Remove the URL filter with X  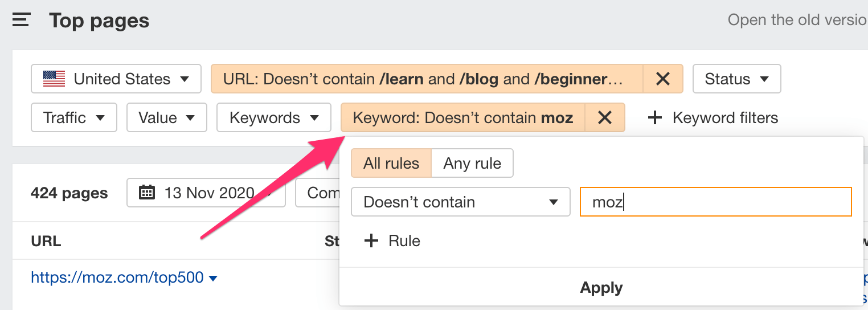pyautogui.click(x=662, y=79)
